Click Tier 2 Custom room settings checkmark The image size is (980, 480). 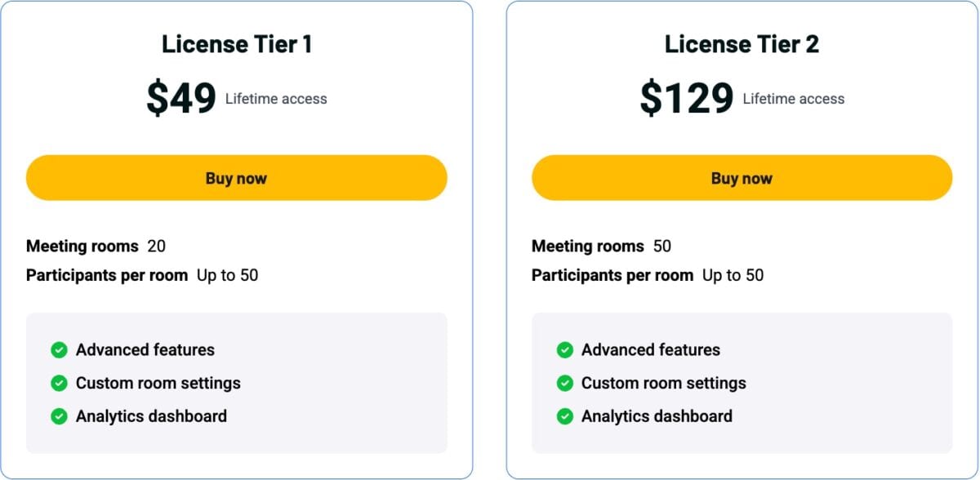coord(564,383)
